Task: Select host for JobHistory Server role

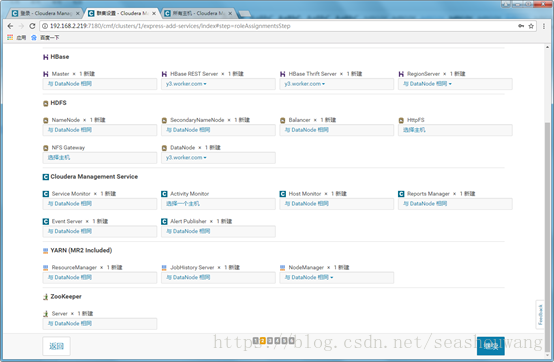Action: [x=218, y=278]
